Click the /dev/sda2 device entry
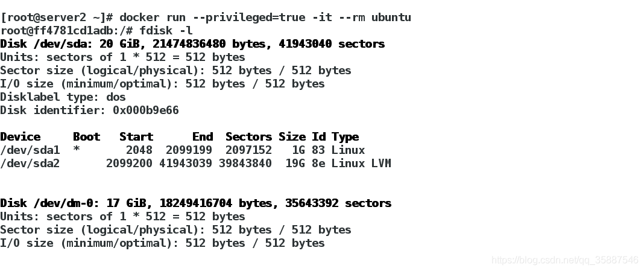The width and height of the screenshot is (644, 271). point(30,163)
